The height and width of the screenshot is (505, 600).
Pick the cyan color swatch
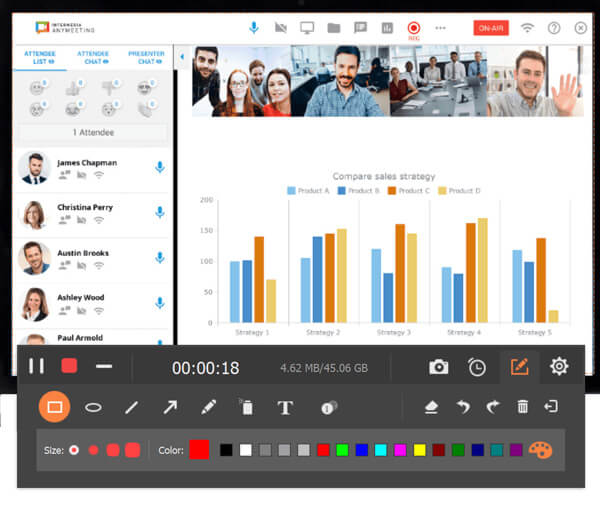pos(381,450)
